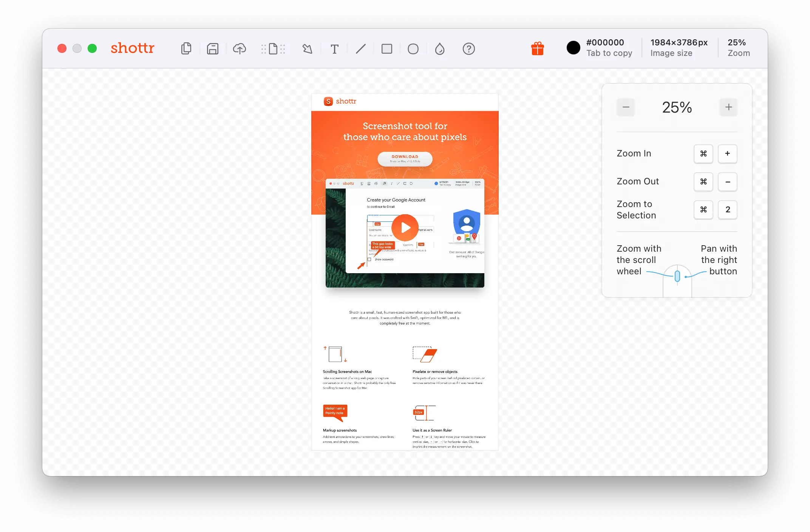Screen dimensions: 810x532
Task: Click the black color swatch
Action: (573, 48)
